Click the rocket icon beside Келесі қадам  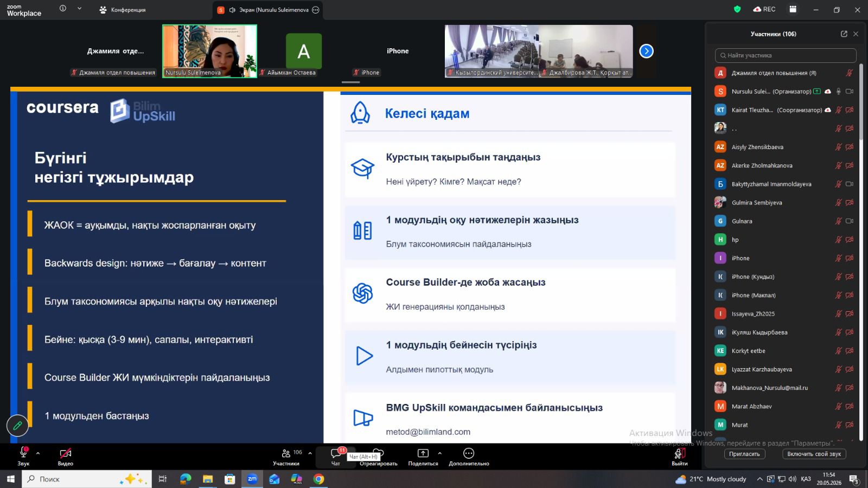(360, 113)
